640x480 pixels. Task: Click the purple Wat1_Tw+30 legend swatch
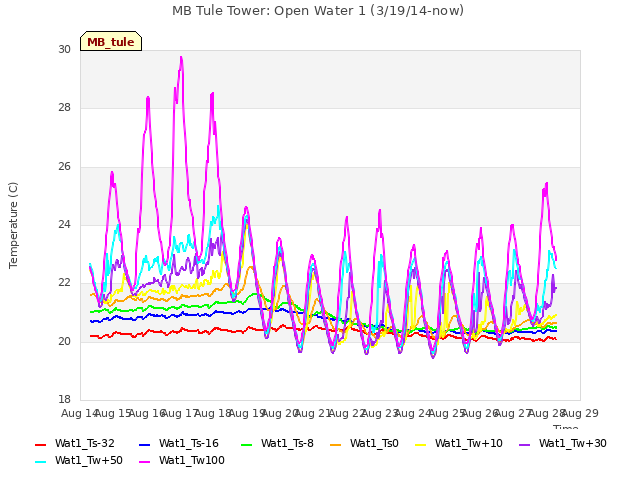coord(524,444)
